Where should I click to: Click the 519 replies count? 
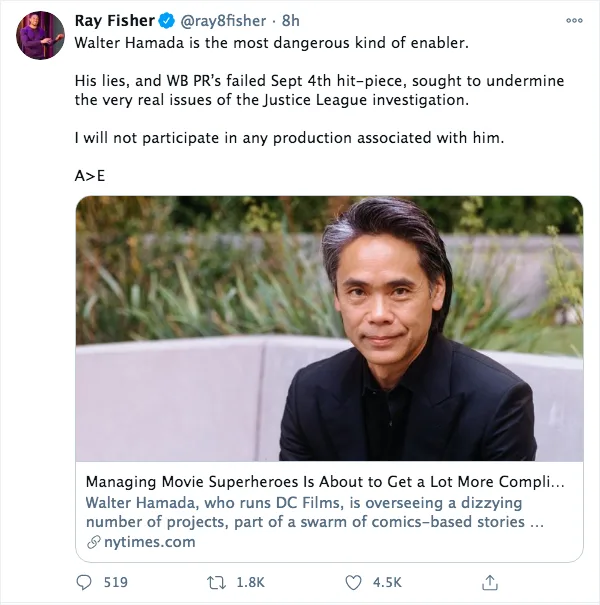116,582
